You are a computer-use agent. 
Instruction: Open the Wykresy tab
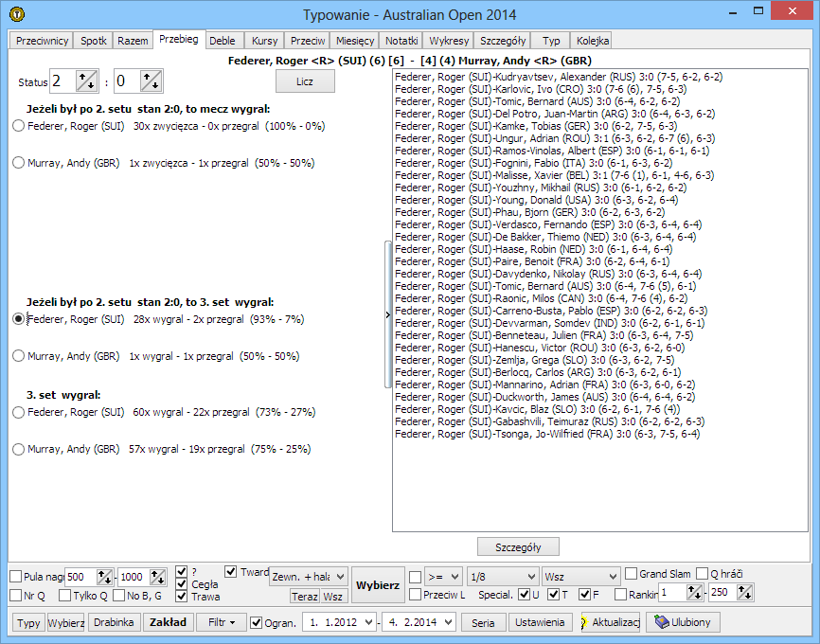click(449, 41)
